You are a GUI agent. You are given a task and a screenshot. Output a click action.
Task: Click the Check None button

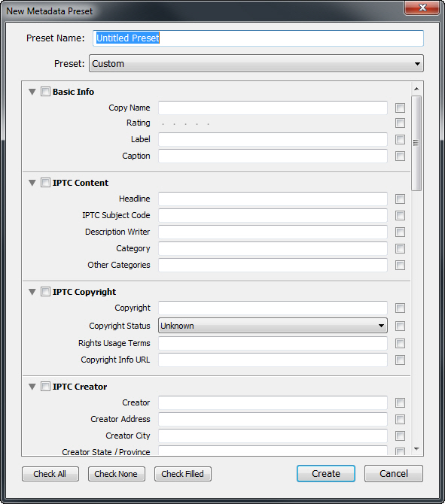click(x=117, y=474)
